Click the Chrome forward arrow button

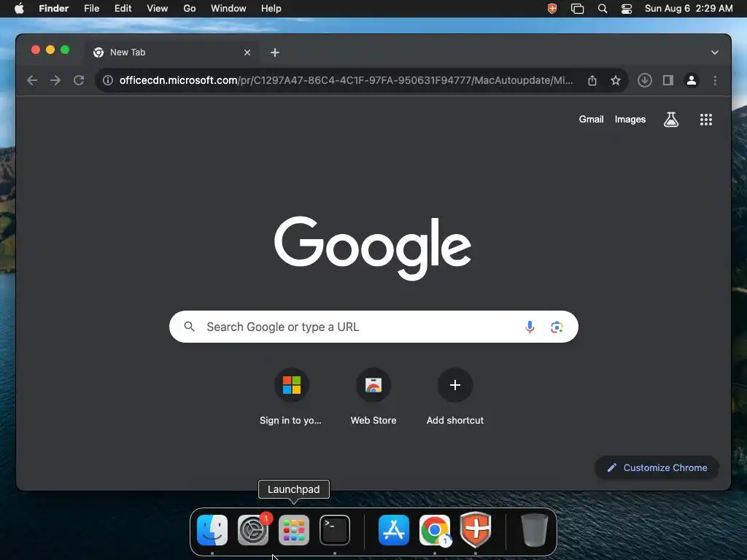point(55,80)
